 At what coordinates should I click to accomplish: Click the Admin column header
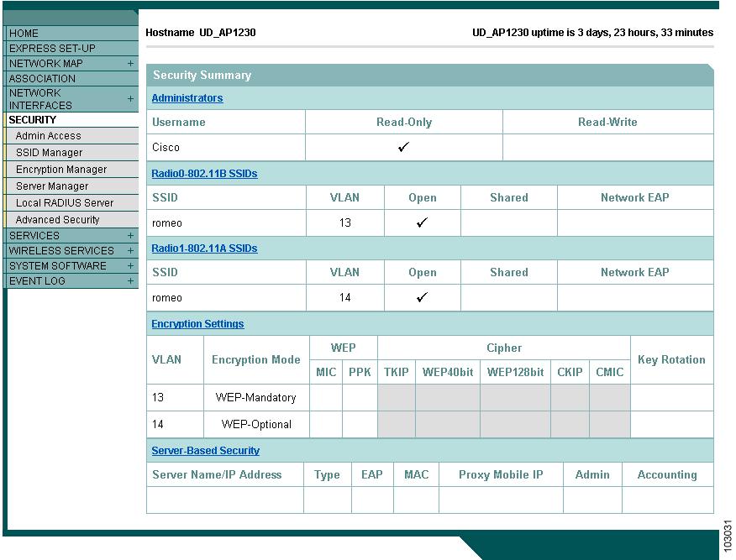coord(592,474)
